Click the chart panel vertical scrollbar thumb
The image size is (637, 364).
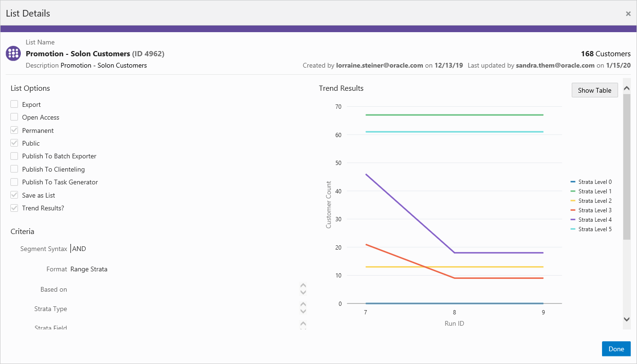tap(627, 166)
